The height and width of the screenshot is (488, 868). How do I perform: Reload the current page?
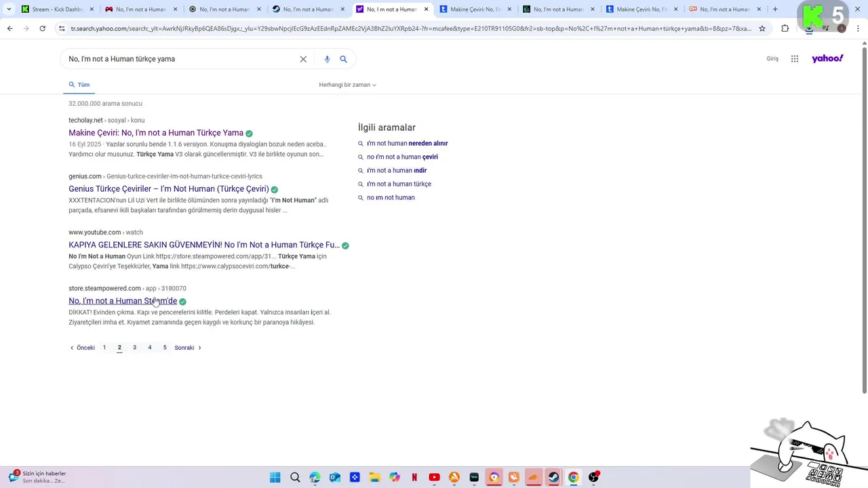click(x=42, y=28)
